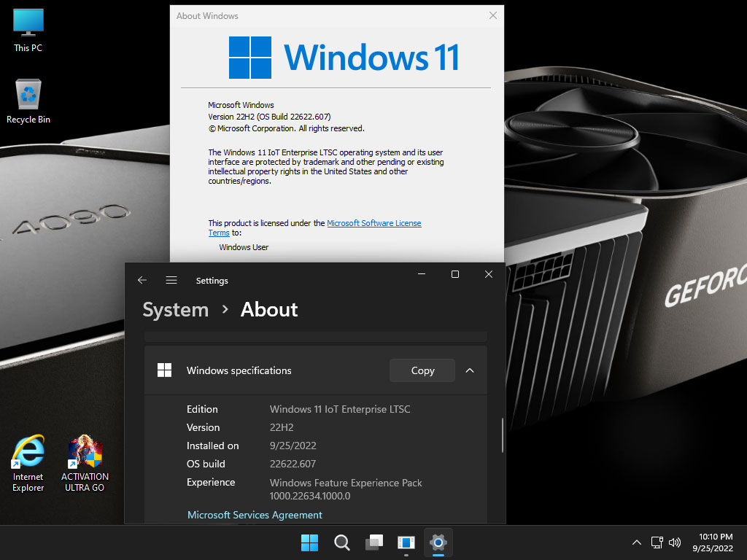Minimize the Settings window
The height and width of the screenshot is (560, 747).
tap(422, 274)
